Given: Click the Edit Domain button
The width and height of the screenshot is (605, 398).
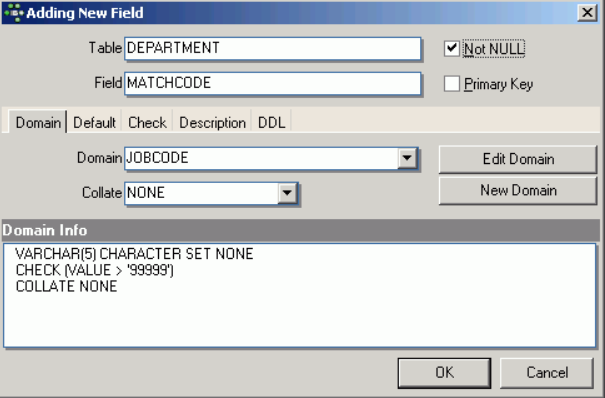Looking at the screenshot, I should [518, 159].
